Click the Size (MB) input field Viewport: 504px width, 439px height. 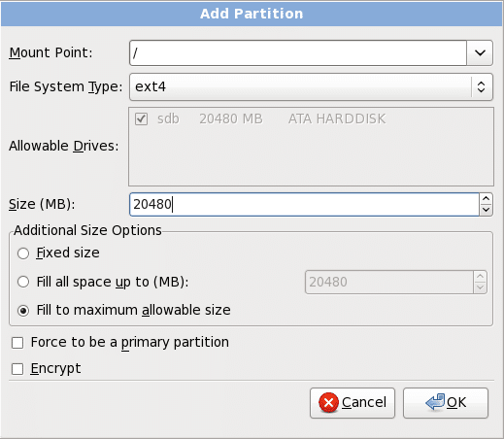(304, 204)
